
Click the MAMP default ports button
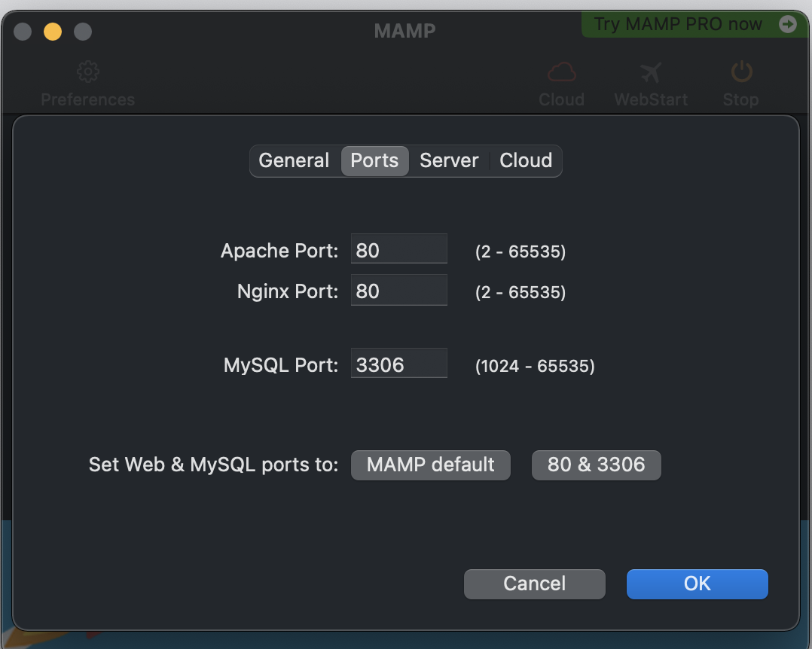tap(431, 465)
